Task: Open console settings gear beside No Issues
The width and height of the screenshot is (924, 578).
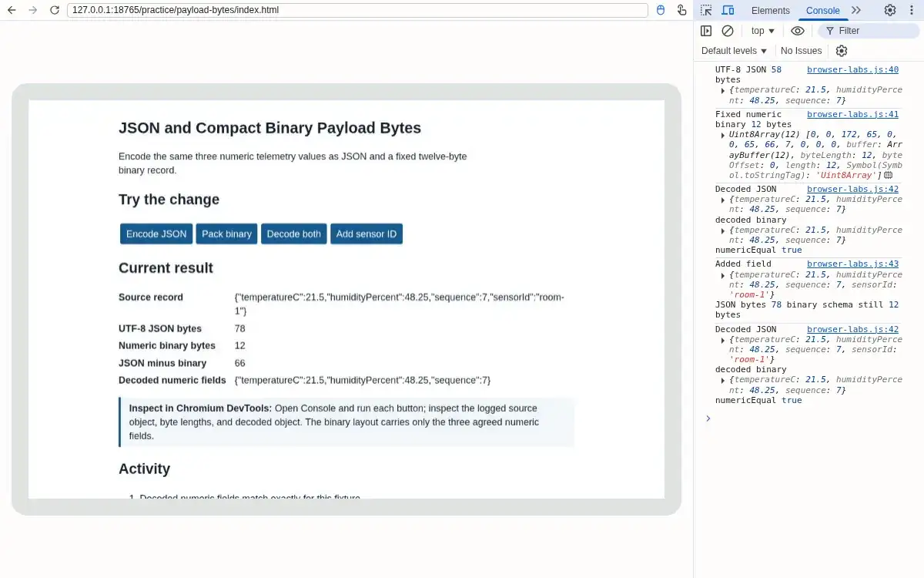Action: click(x=842, y=51)
